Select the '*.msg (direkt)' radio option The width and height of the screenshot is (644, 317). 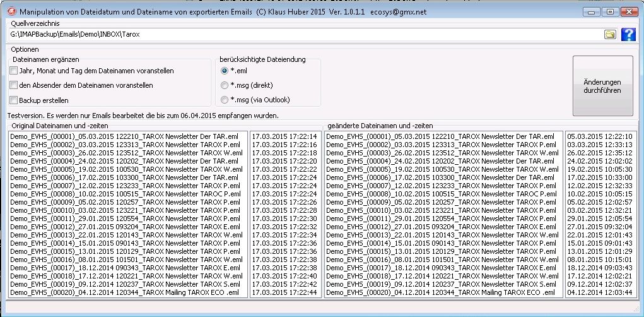[247, 85]
